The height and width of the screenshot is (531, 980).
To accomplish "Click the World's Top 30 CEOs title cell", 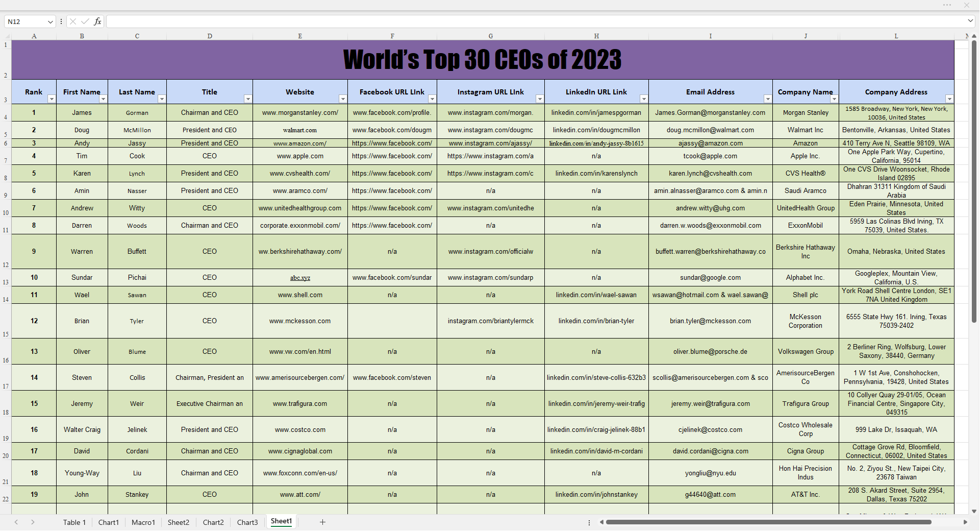I will coord(483,60).
